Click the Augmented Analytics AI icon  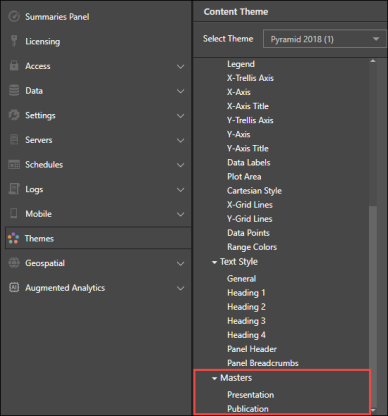(x=14, y=287)
